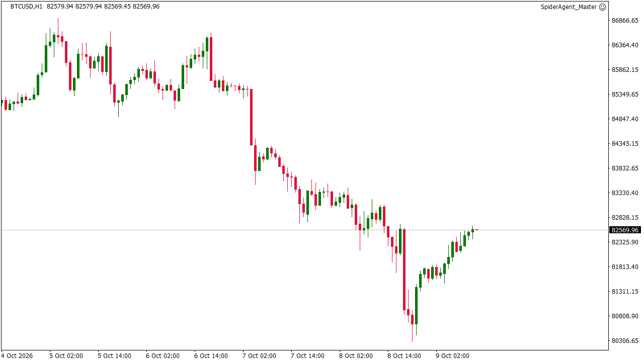Select the SpiderAgent_Master expert label
Image resolution: width=644 pixels, height=362 pixels.
569,7
